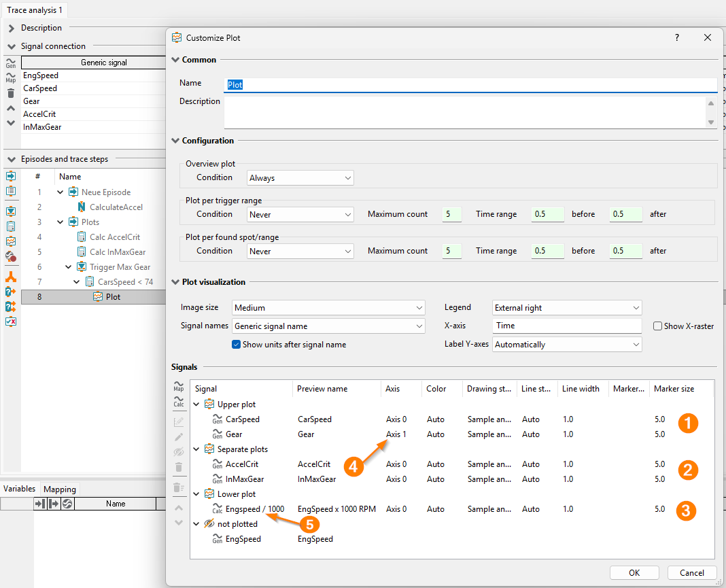
Task: Click the trigger step icon in the episodes toolbar
Action: [11, 211]
